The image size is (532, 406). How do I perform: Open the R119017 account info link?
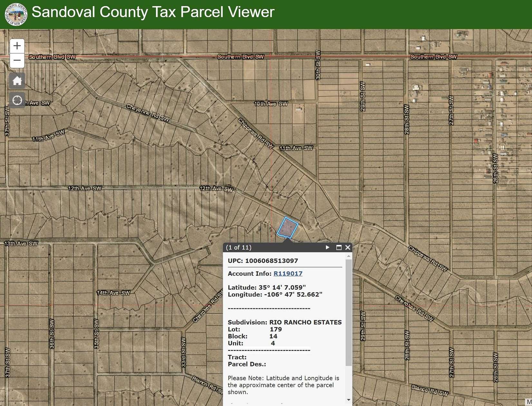288,274
